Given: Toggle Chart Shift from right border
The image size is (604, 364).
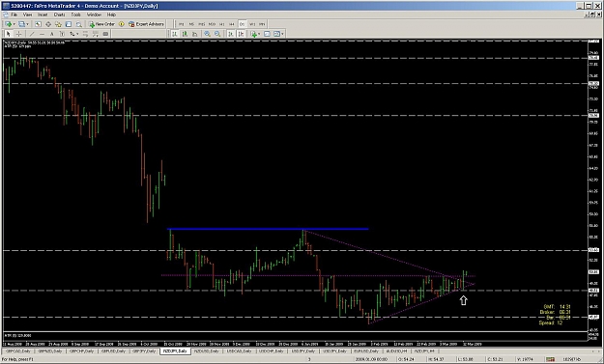Looking at the screenshot, I should click(x=241, y=34).
